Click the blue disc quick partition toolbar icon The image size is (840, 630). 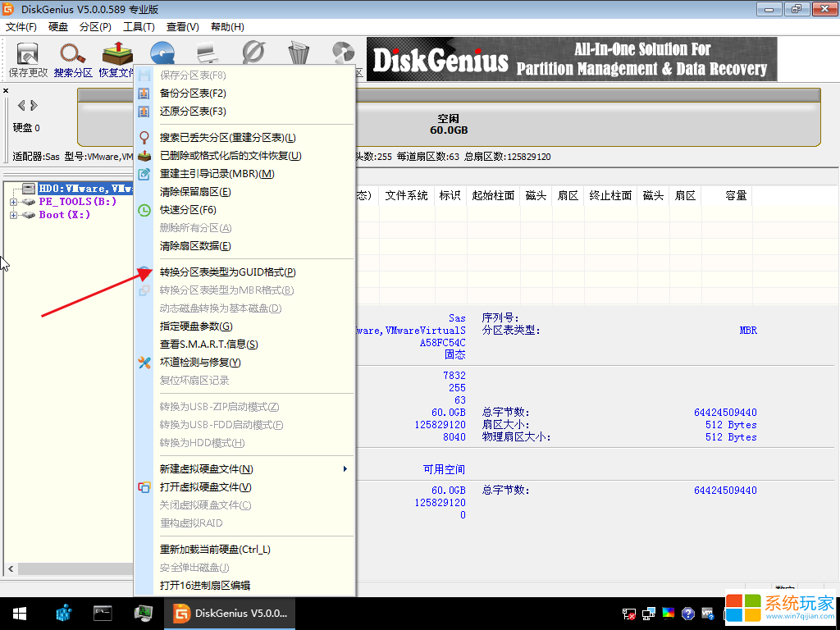click(x=162, y=53)
